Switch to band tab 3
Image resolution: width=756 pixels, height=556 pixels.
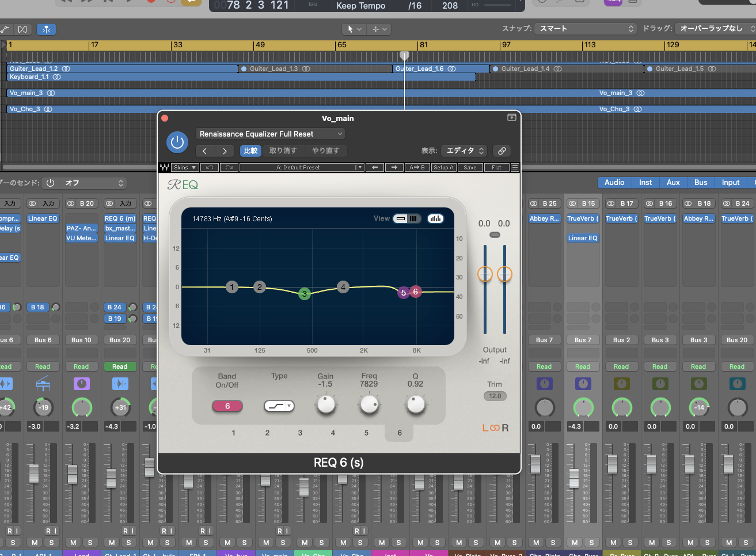click(300, 433)
